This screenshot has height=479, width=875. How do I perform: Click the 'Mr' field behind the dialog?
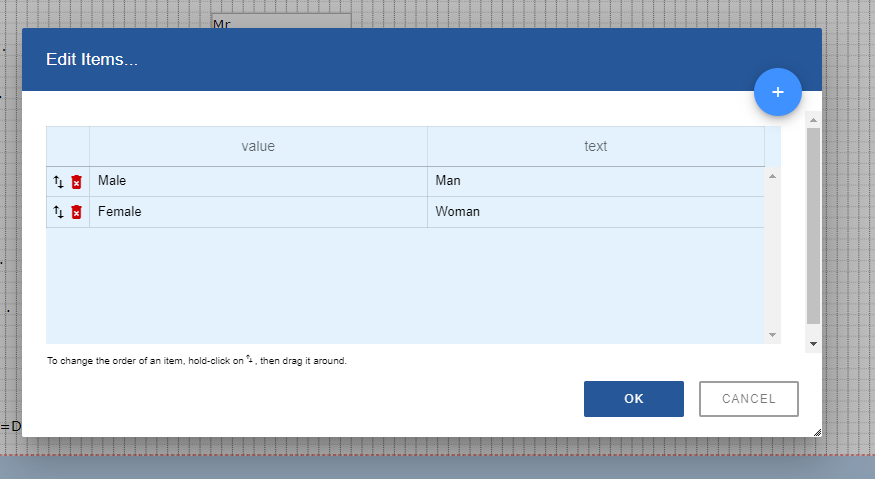(x=280, y=21)
